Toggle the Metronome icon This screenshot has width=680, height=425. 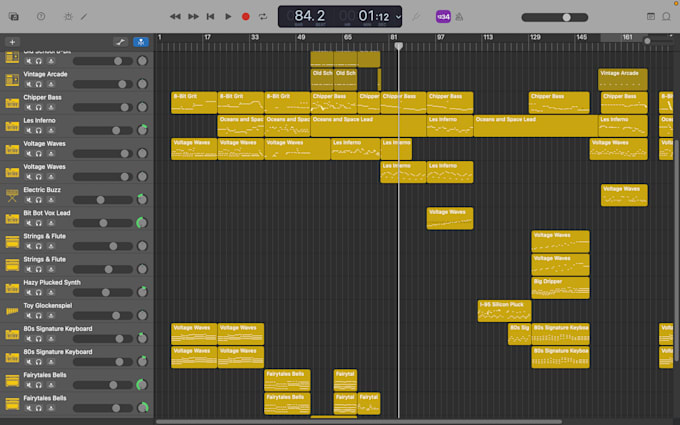click(x=459, y=17)
